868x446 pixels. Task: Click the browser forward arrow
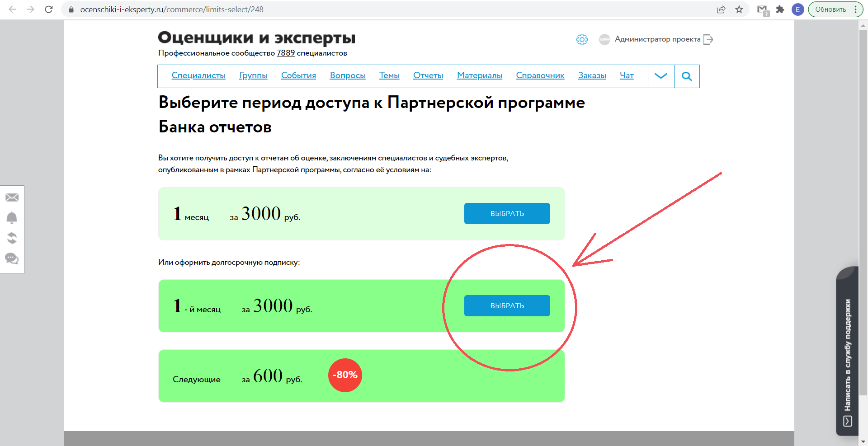point(30,9)
